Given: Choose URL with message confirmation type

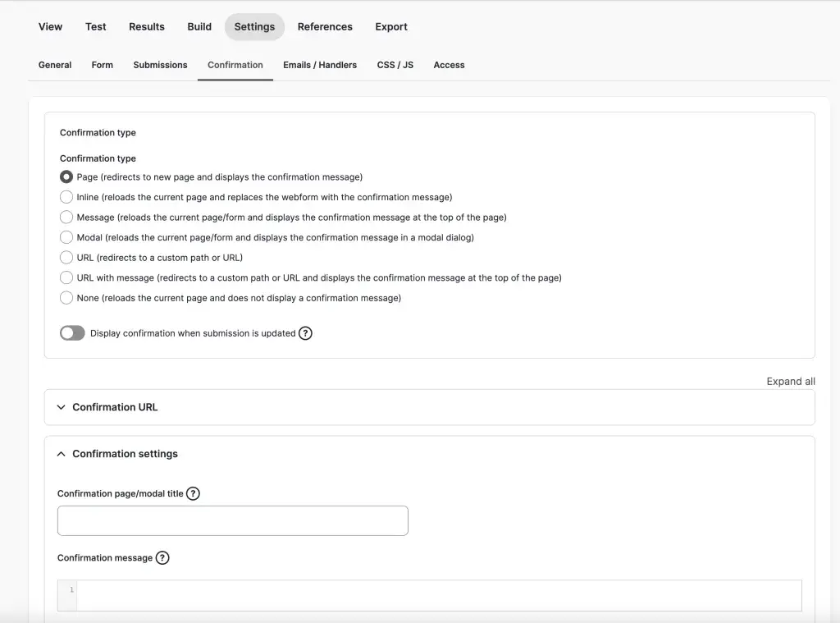Looking at the screenshot, I should click(x=66, y=278).
